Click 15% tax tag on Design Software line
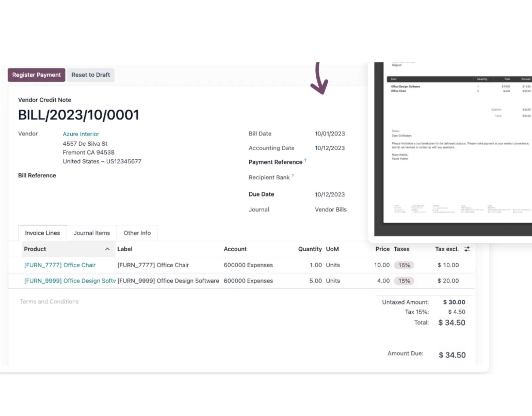Screen dimensions: 532x416 tap(404, 281)
